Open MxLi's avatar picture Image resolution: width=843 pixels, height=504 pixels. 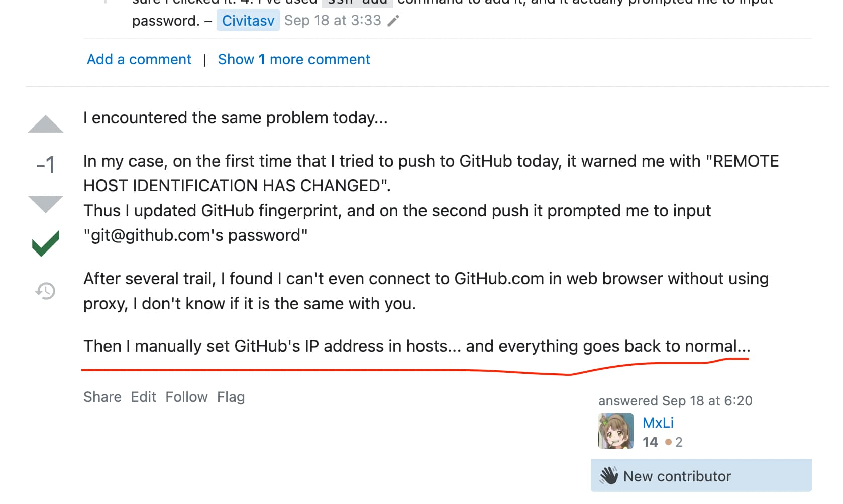[x=616, y=431]
